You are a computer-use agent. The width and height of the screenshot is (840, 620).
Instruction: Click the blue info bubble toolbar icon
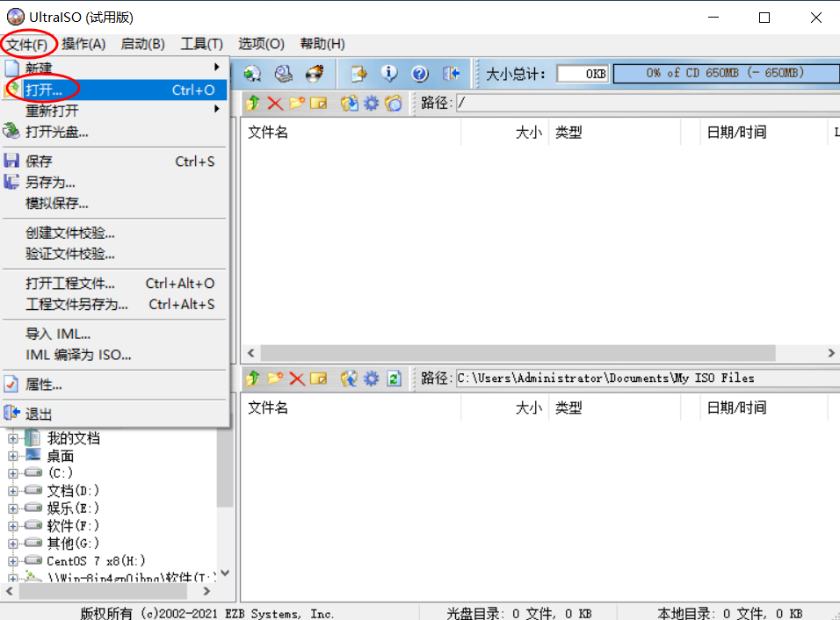389,74
